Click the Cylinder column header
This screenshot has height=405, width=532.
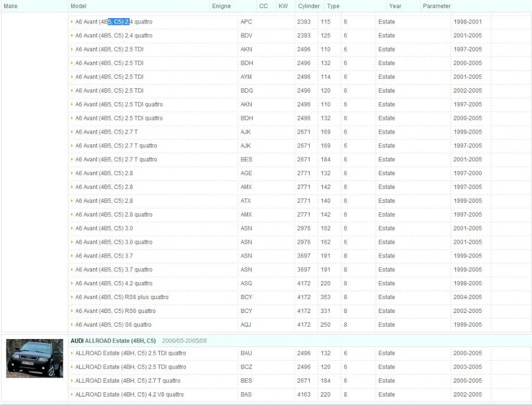coord(309,6)
